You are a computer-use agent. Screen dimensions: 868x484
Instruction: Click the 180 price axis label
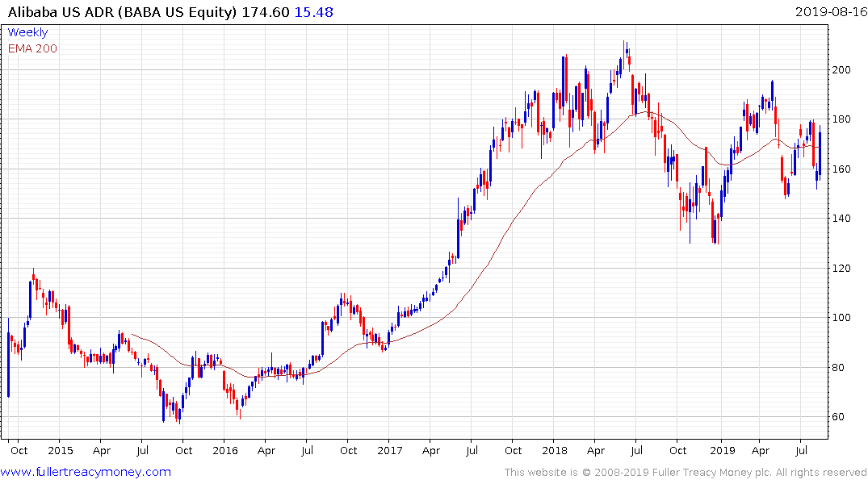(841, 119)
